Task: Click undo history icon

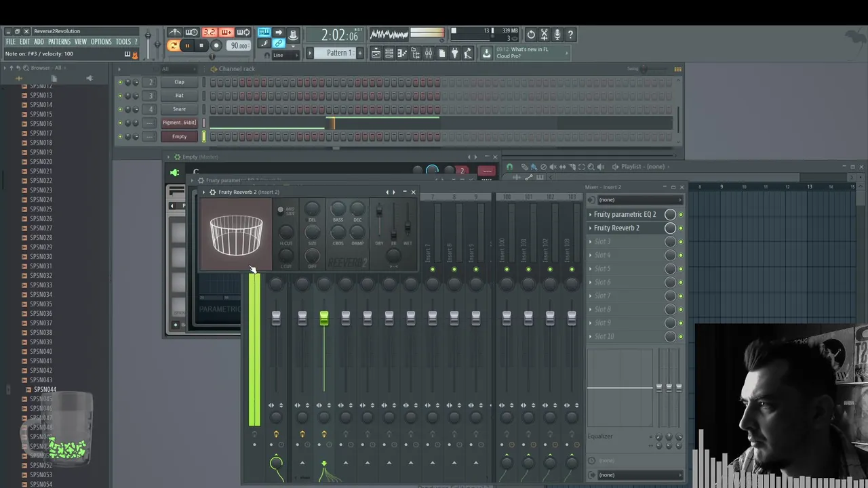Action: tap(531, 34)
